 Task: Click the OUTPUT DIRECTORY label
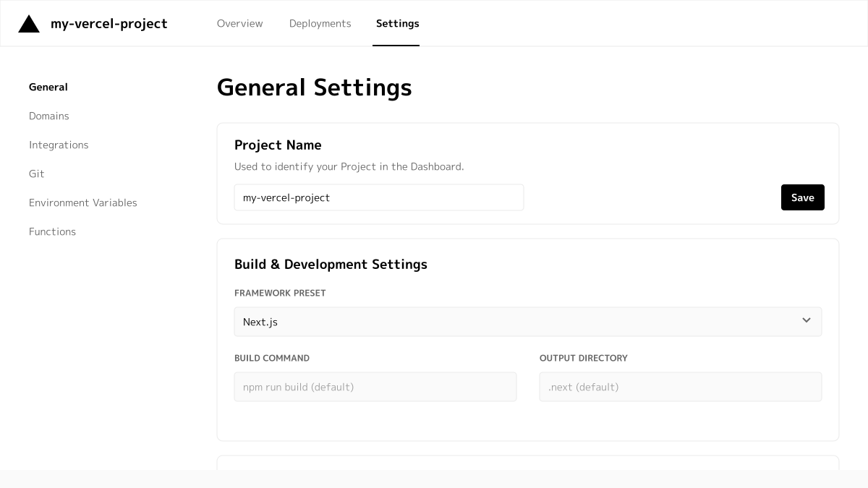point(584,358)
